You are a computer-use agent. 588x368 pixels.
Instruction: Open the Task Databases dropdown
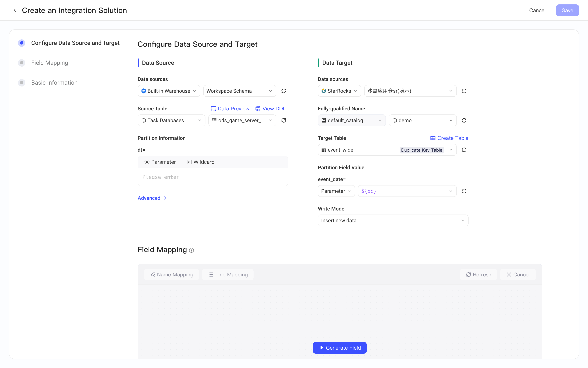[x=172, y=120]
